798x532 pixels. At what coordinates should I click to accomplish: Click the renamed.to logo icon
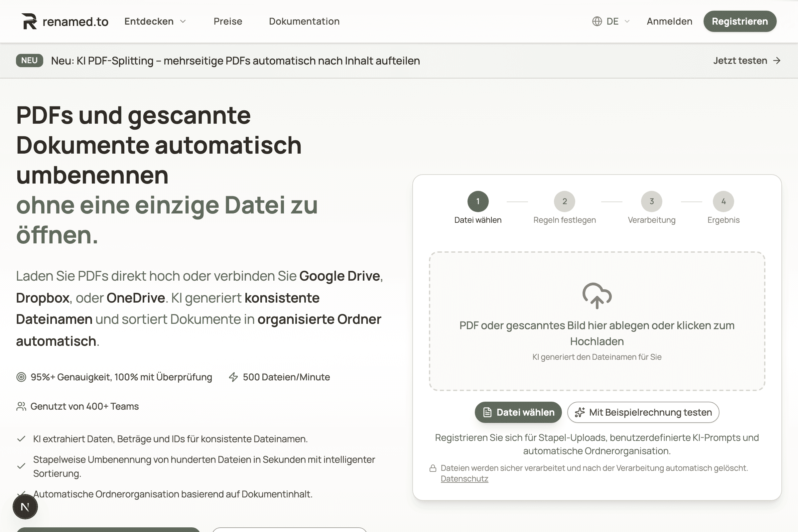click(30, 21)
